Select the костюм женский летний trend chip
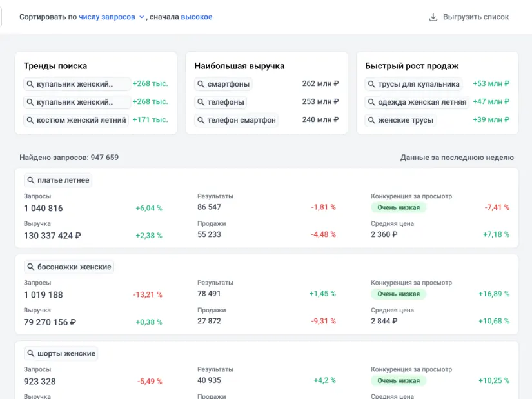This screenshot has width=532, height=399. tap(76, 120)
